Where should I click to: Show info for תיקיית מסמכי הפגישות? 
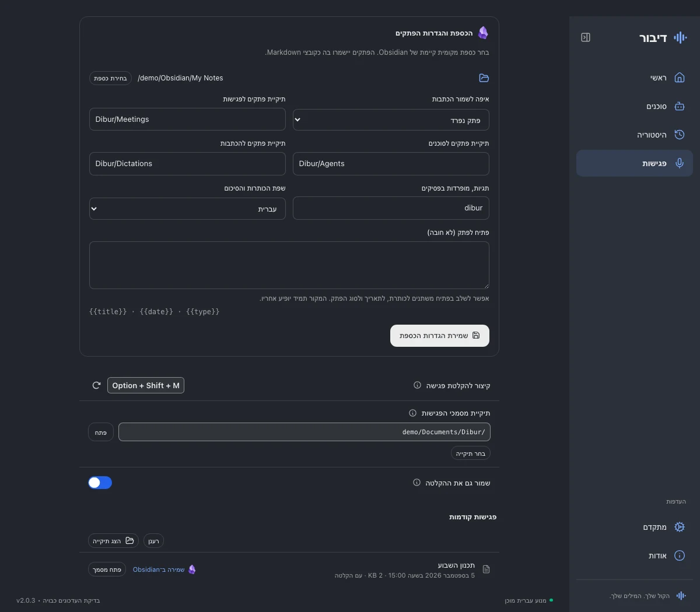412,413
